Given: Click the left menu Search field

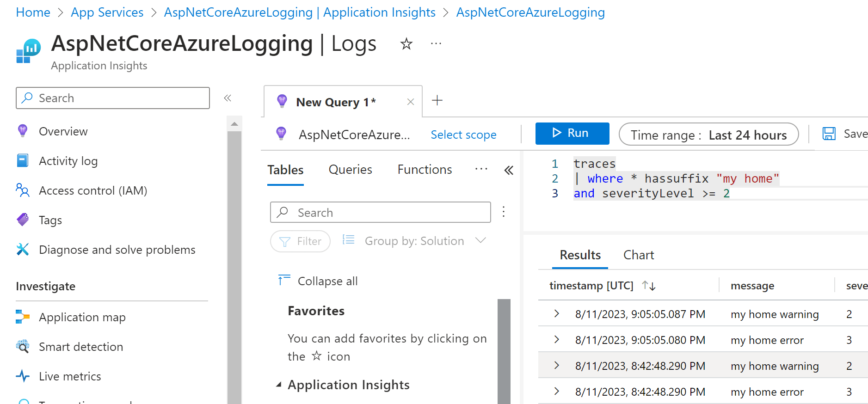Looking at the screenshot, I should coord(112,98).
